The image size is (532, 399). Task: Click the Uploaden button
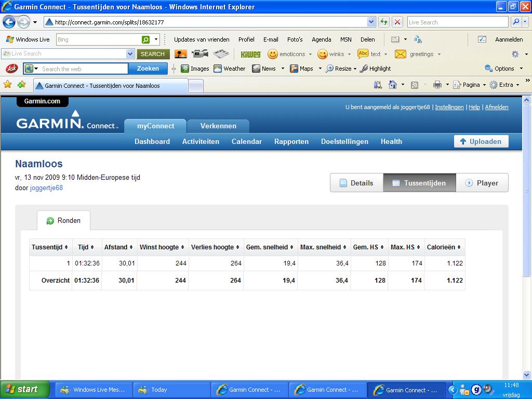point(481,141)
